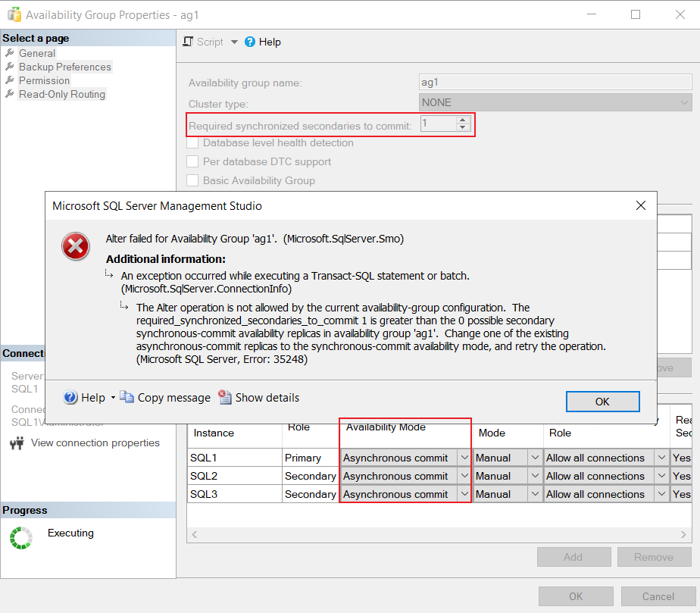This screenshot has height=613, width=700.
Task: Click the Primary role cell
Action: (311, 458)
